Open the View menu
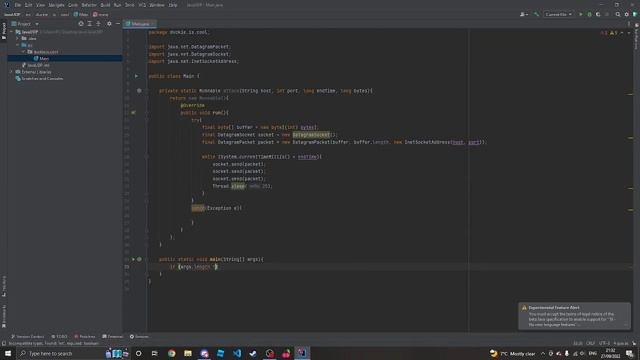This screenshot has width=640, height=360. tap(40, 5)
